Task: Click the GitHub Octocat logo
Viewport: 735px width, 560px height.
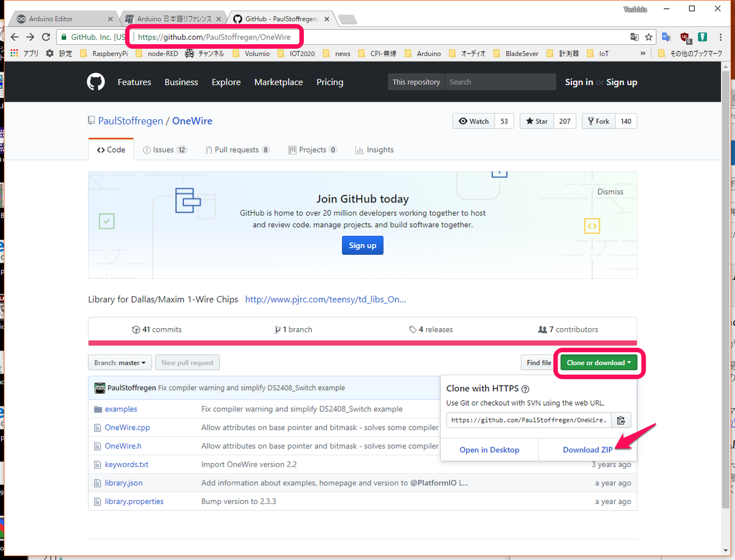Action: [96, 82]
